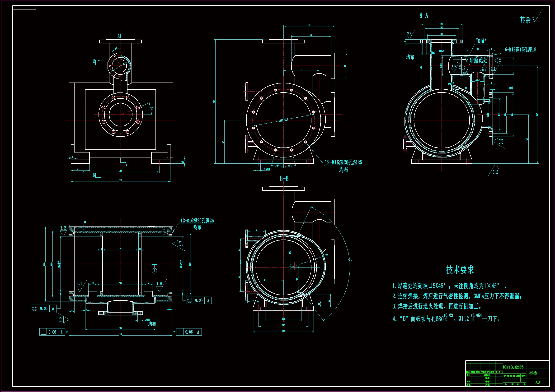Click the small blank box at top-left frame corner

point(24,8)
